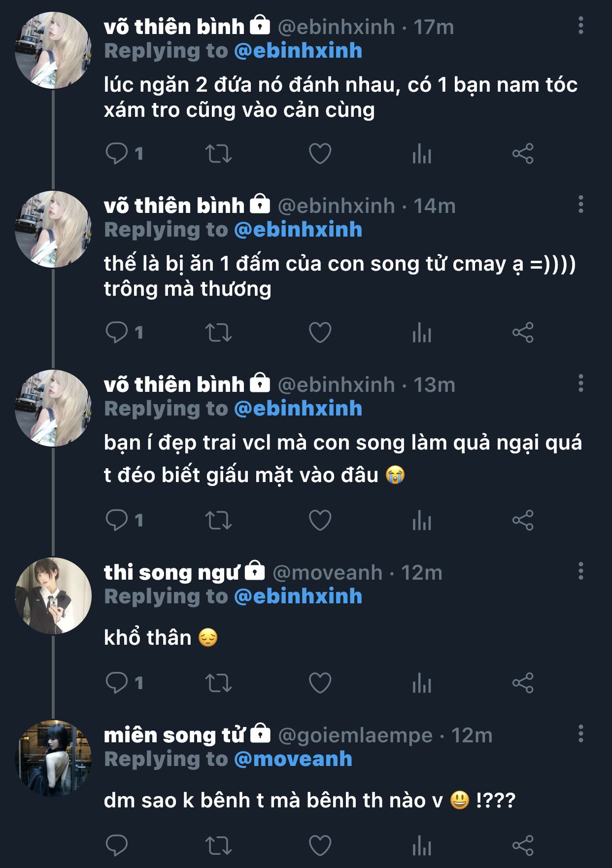Open more options on the 17m tweet
Screen dimensions: 612x868
[x=581, y=26]
